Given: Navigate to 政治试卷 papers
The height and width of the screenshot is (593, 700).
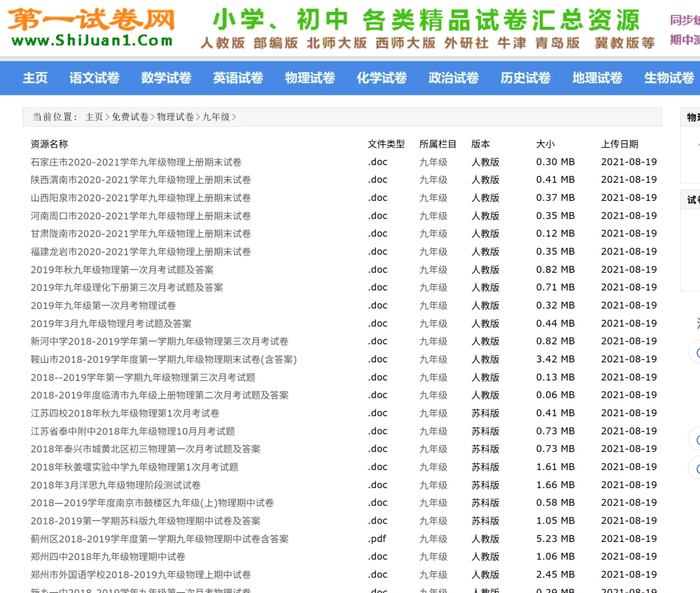Looking at the screenshot, I should tap(453, 78).
